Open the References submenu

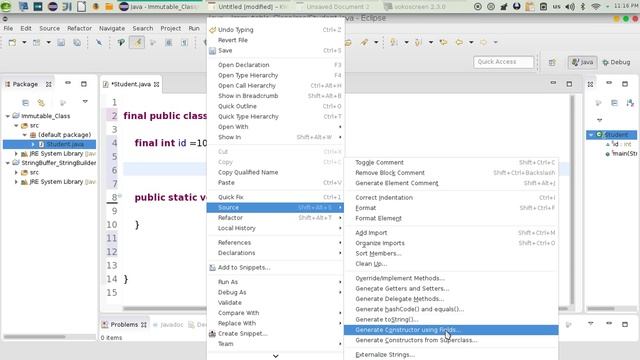tap(276, 242)
